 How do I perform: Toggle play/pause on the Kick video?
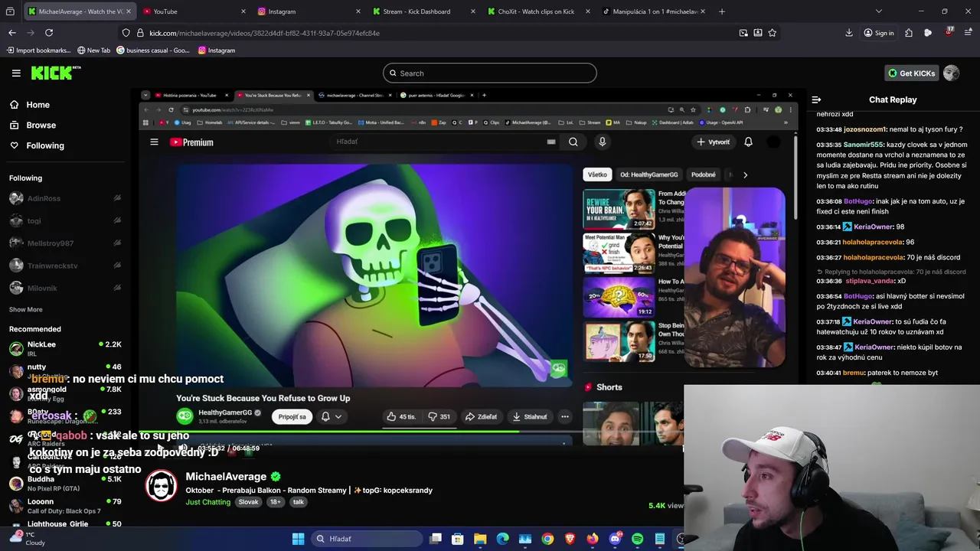[x=160, y=448]
